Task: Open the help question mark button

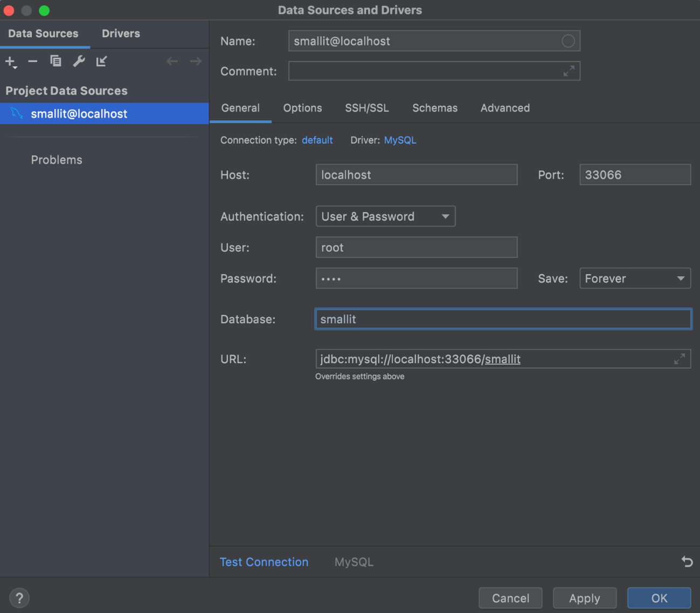Action: pos(19,598)
